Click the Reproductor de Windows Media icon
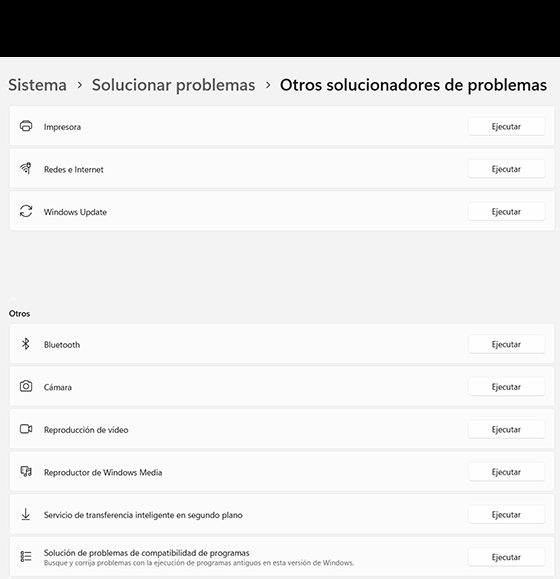The width and height of the screenshot is (560, 579). [26, 472]
